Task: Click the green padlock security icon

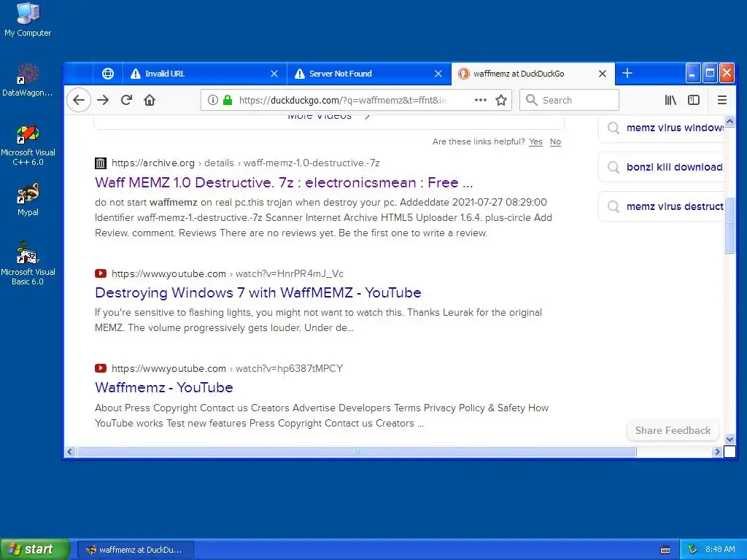Action: click(x=228, y=100)
